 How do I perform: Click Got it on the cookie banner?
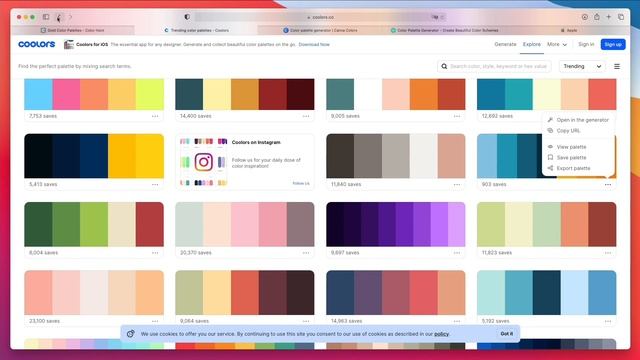(x=507, y=334)
